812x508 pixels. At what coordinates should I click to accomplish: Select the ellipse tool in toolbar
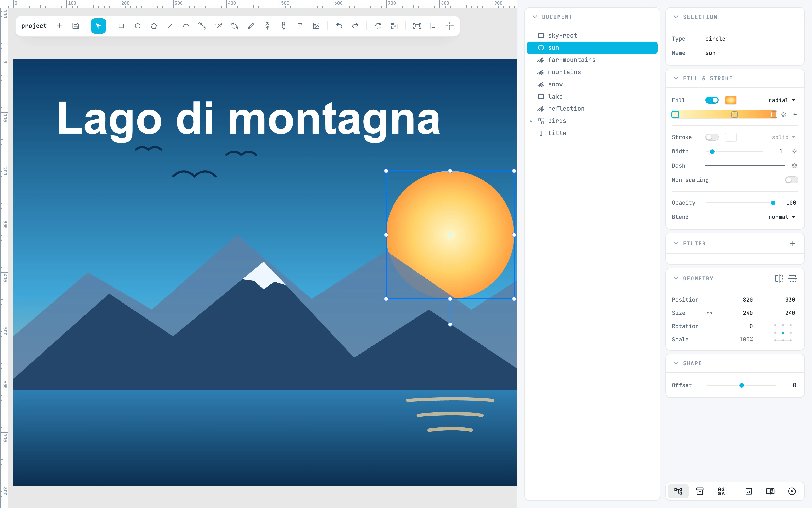pos(138,26)
